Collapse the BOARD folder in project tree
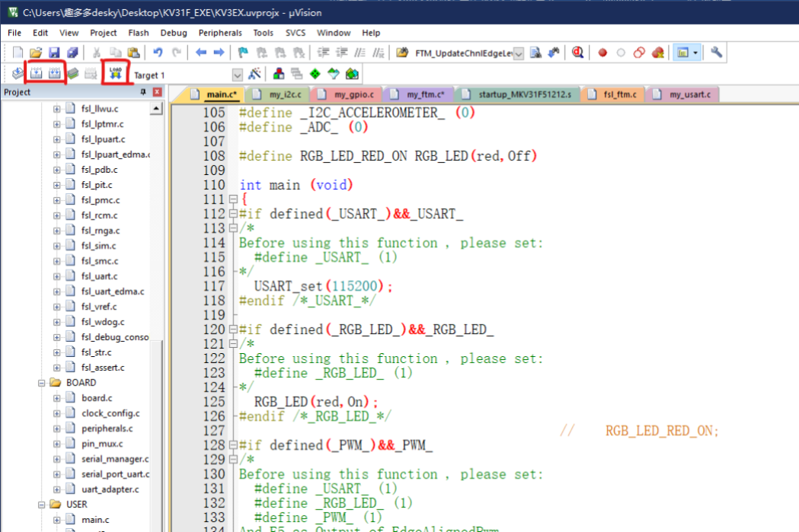 43,383
